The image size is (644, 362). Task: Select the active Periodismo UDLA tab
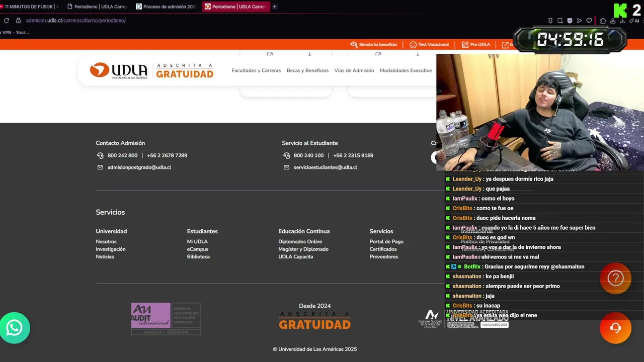[x=236, y=7]
